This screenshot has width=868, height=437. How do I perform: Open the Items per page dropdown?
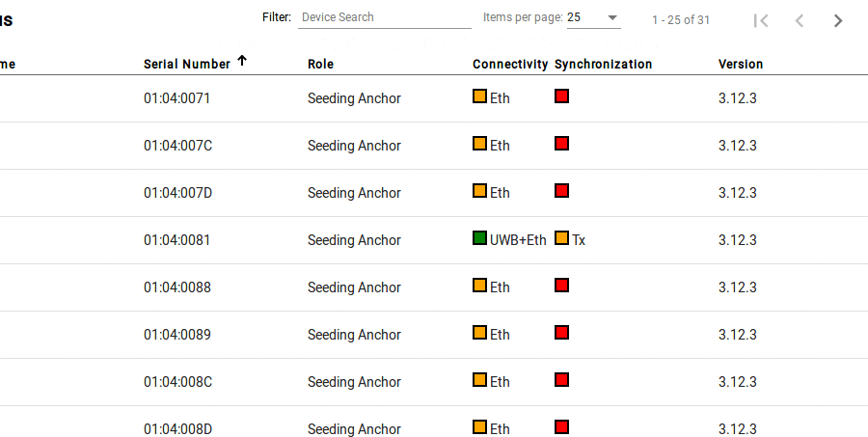593,17
